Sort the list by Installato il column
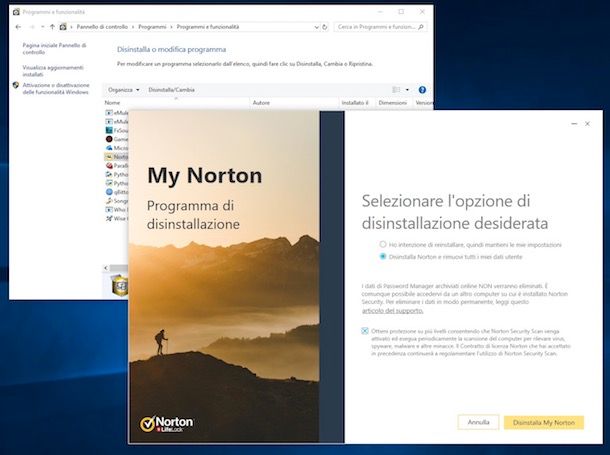Image resolution: width=610 pixels, height=455 pixels. [x=355, y=103]
